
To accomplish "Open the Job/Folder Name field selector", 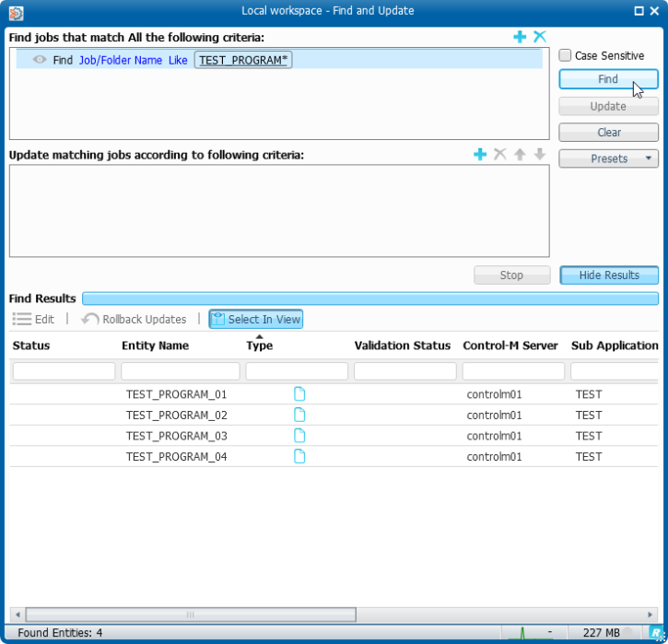I will (120, 60).
